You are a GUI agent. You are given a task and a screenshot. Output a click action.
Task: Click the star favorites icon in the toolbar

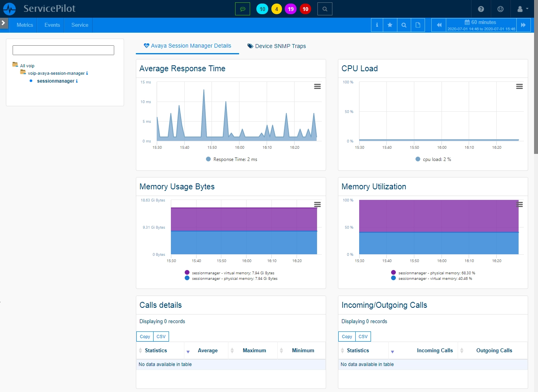(x=390, y=25)
